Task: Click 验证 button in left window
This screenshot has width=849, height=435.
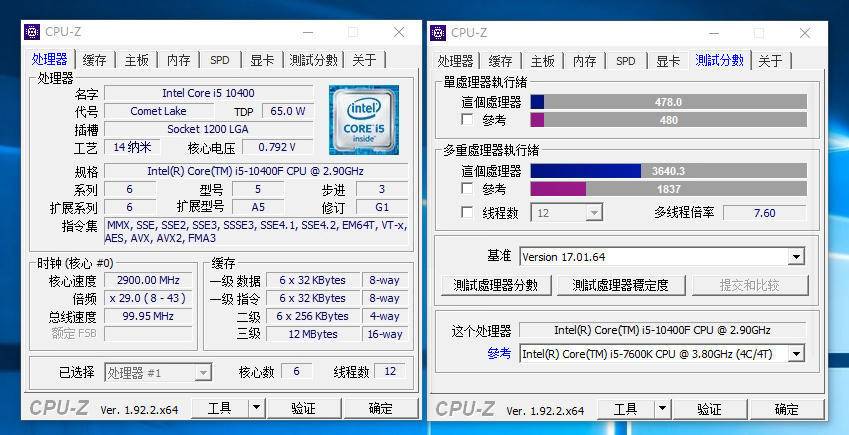Action: [304, 408]
